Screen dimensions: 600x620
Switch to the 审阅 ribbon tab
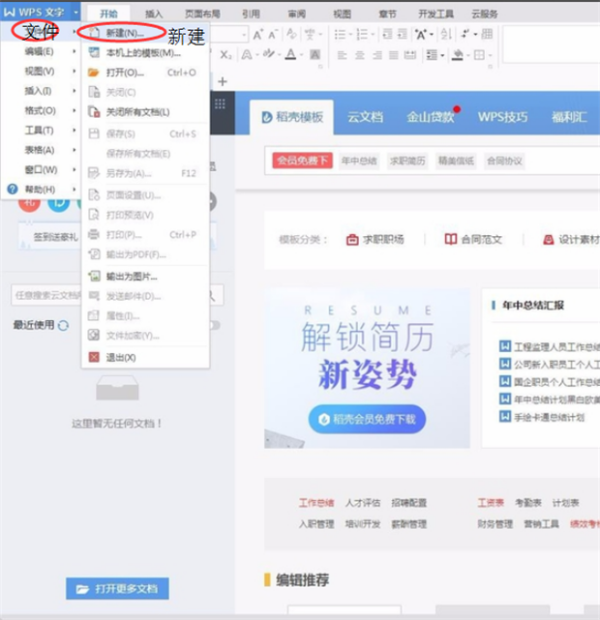(297, 14)
